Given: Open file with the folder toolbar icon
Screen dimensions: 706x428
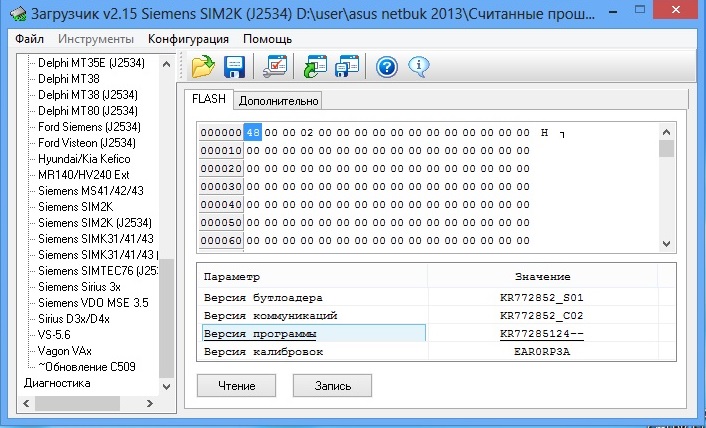Looking at the screenshot, I should tap(203, 67).
